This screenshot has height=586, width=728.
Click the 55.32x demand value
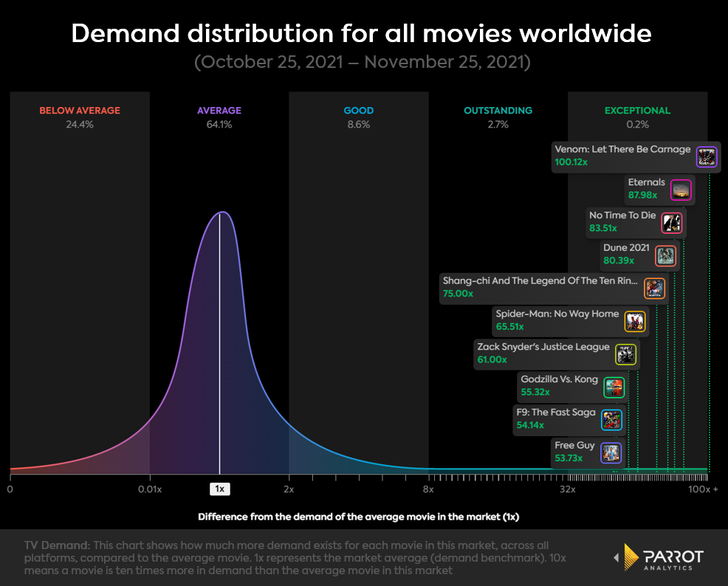point(535,393)
